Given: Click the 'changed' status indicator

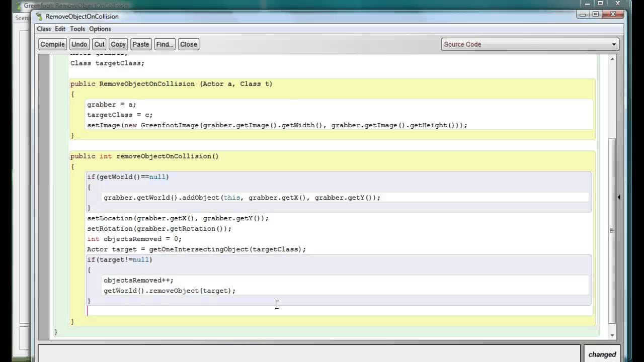Looking at the screenshot, I should [x=602, y=354].
